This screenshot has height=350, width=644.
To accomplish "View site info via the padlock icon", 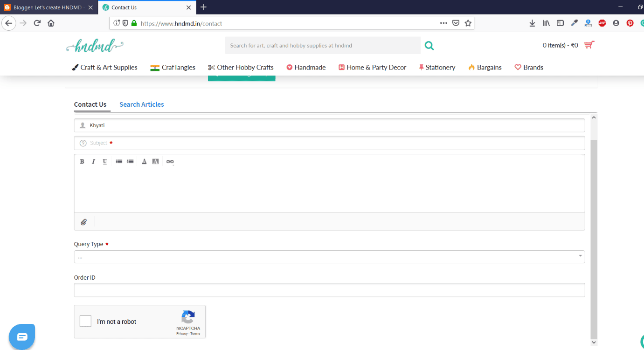I will (134, 23).
